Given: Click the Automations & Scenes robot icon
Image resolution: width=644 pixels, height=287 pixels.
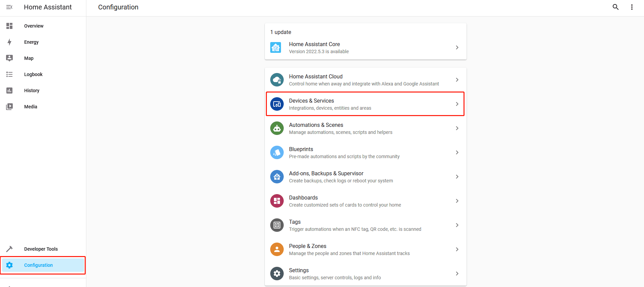Looking at the screenshot, I should coord(277,128).
